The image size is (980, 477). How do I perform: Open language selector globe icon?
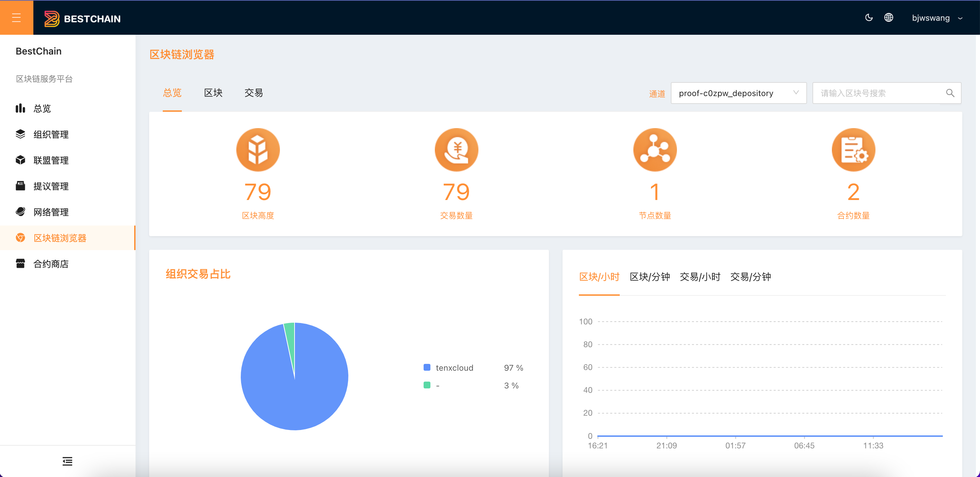pyautogui.click(x=888, y=17)
